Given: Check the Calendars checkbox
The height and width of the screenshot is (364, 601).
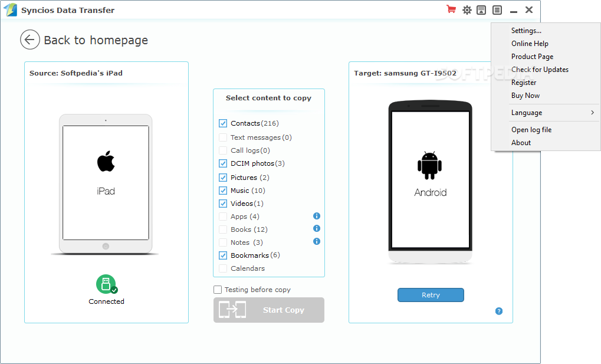Looking at the screenshot, I should point(223,268).
